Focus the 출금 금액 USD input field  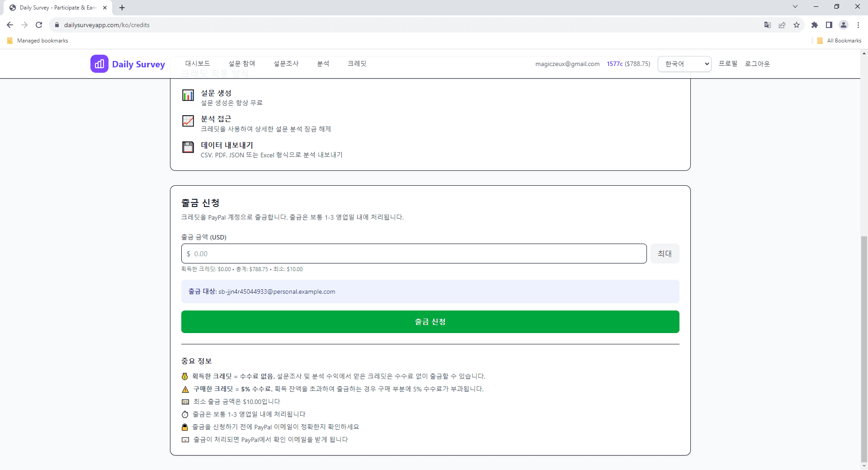[414, 254]
